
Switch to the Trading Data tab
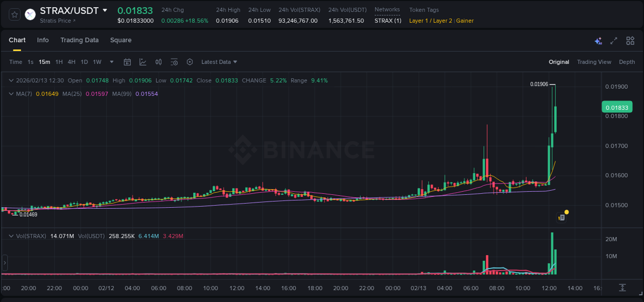pos(79,40)
